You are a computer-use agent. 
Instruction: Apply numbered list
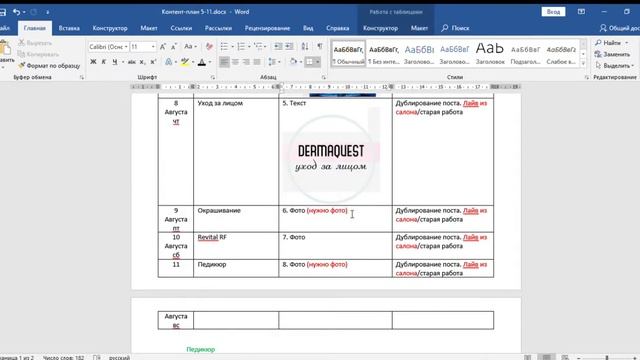point(241,47)
